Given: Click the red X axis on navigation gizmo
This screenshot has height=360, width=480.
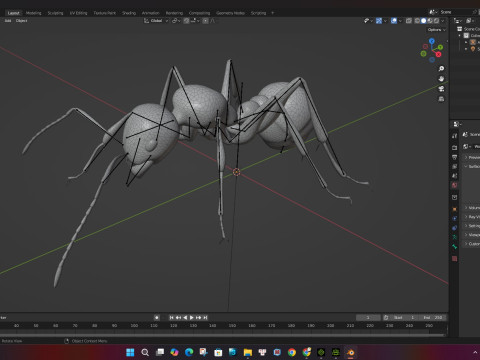Looking at the screenshot, I should 439,54.
